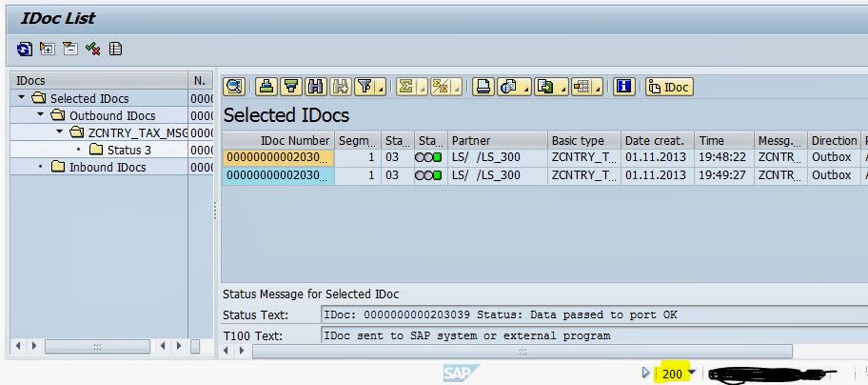Open the Views dropdown arrow

click(x=526, y=89)
